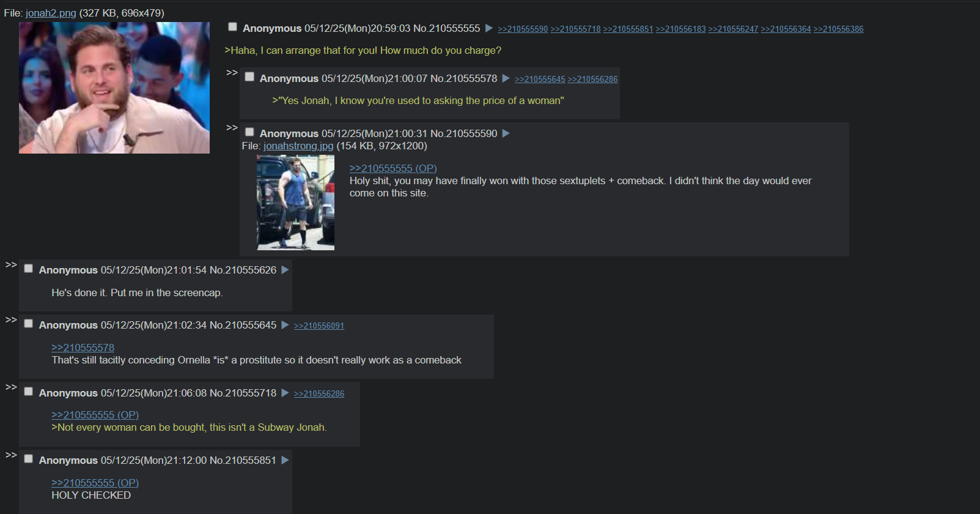Follow quote link >>210555578 in reply
Viewport: 980px width, 514px height.
coord(83,348)
